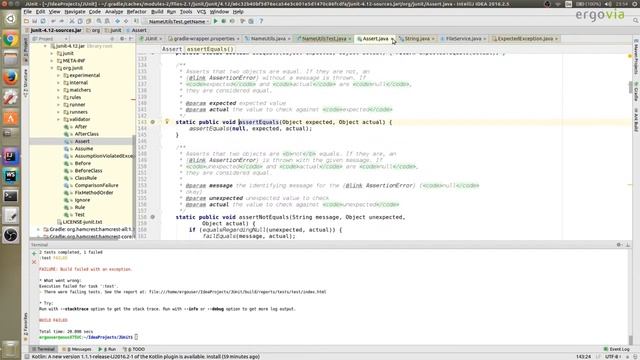
Task: Click the gutter marker at line 143
Action: point(153,122)
